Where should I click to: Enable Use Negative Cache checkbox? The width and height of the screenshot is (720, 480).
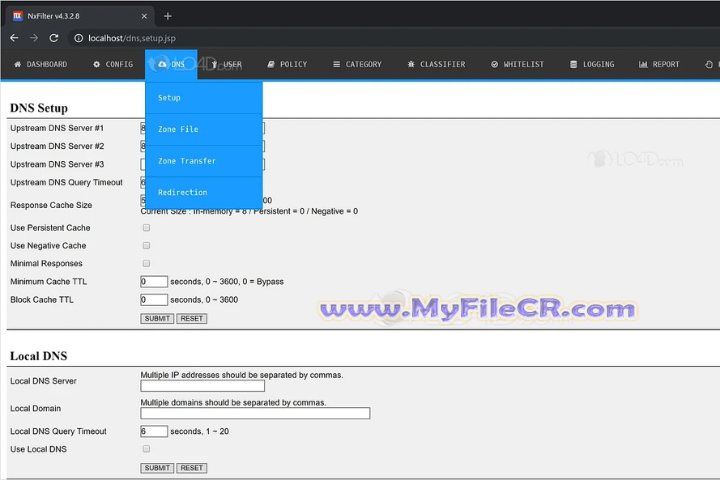click(146, 246)
